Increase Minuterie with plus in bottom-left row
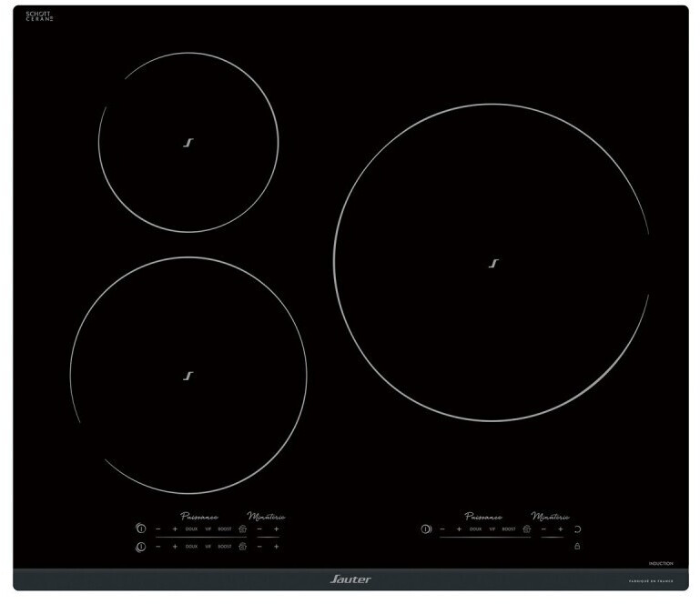Image resolution: width=700 pixels, height=604 pixels. pyautogui.click(x=276, y=547)
